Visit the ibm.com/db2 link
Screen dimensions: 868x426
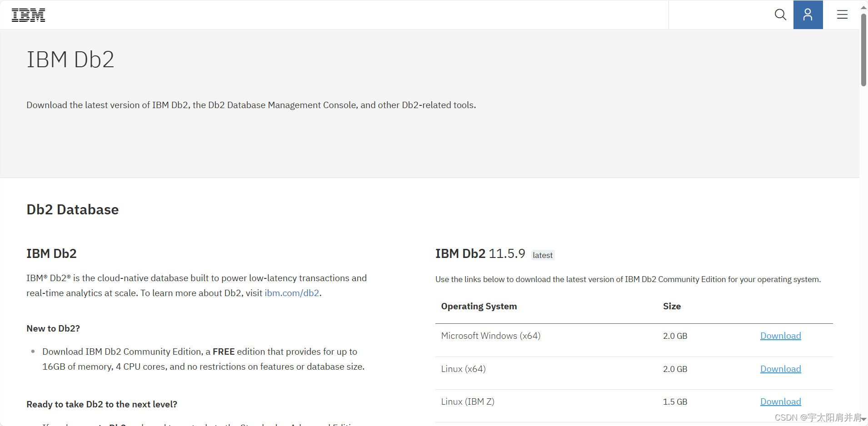pyautogui.click(x=292, y=293)
